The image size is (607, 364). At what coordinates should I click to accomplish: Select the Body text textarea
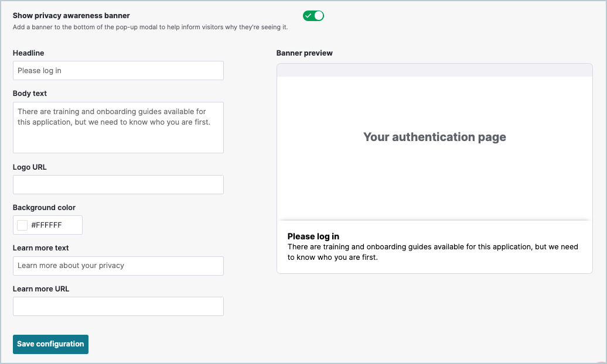click(x=118, y=126)
